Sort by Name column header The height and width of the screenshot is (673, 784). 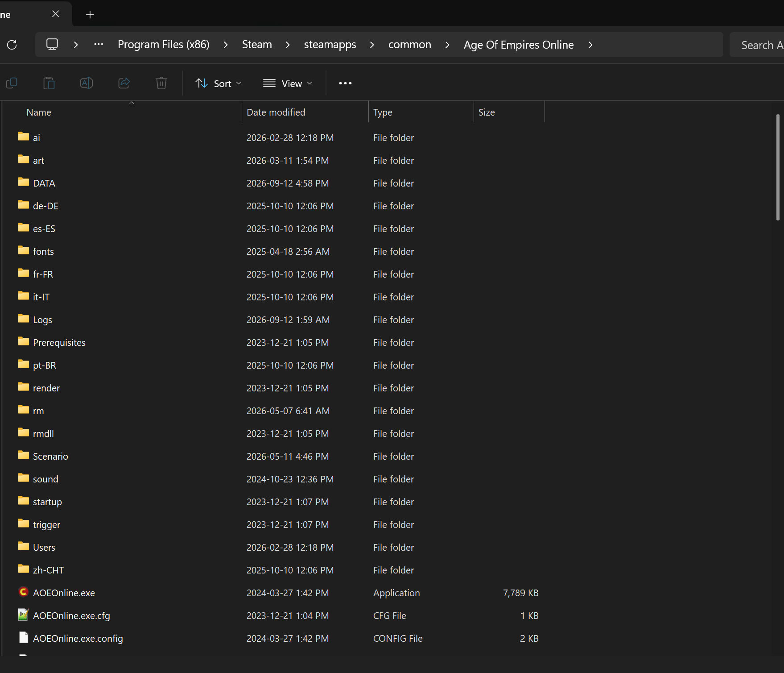point(39,112)
